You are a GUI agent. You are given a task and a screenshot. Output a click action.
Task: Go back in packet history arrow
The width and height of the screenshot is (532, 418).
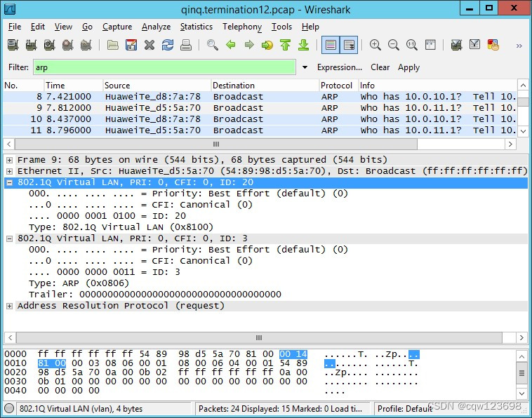point(231,45)
